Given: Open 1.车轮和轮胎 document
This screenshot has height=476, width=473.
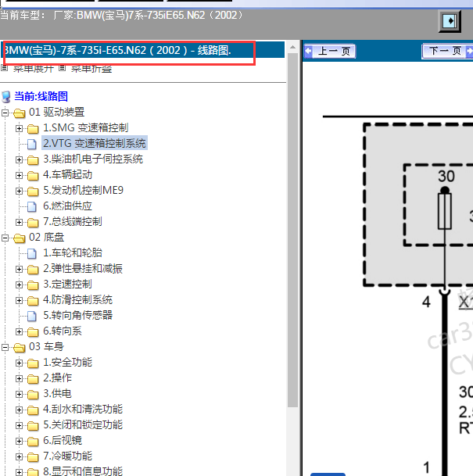Looking at the screenshot, I should click(73, 253).
